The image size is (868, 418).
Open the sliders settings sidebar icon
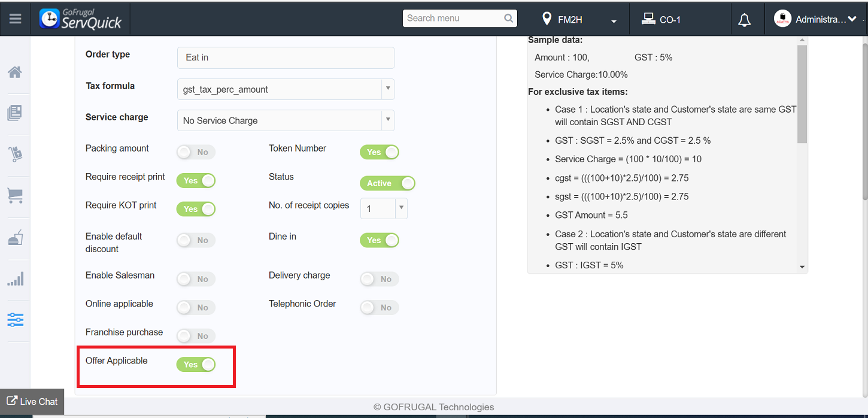coord(15,320)
